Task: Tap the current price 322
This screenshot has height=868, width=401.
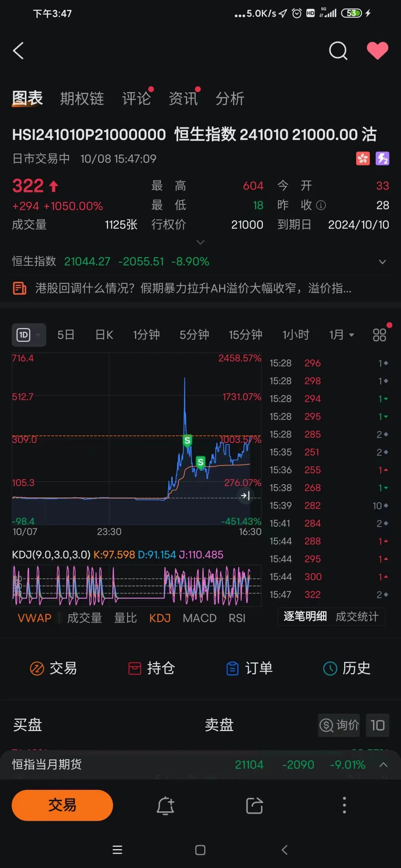Action: [x=28, y=186]
